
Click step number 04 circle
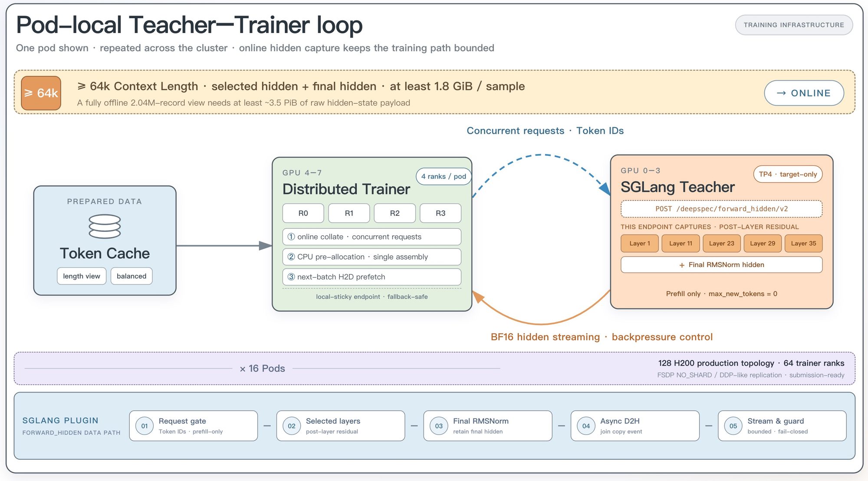[x=586, y=426]
